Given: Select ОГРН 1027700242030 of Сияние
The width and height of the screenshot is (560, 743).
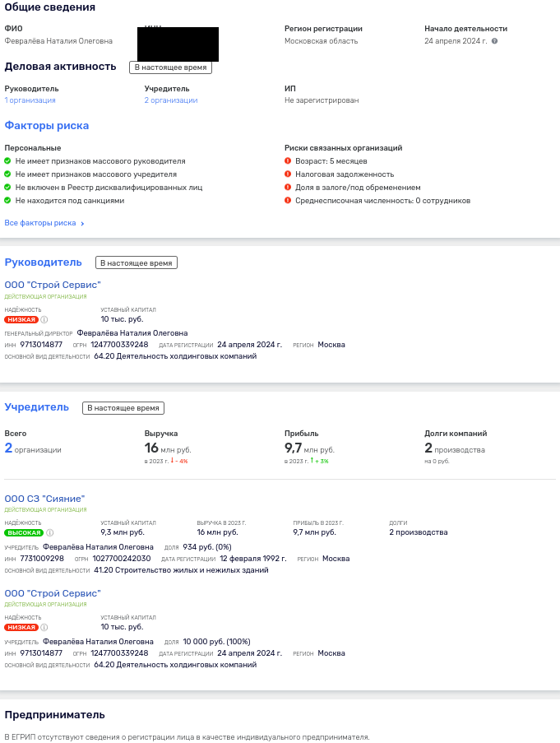Looking at the screenshot, I should [122, 559].
